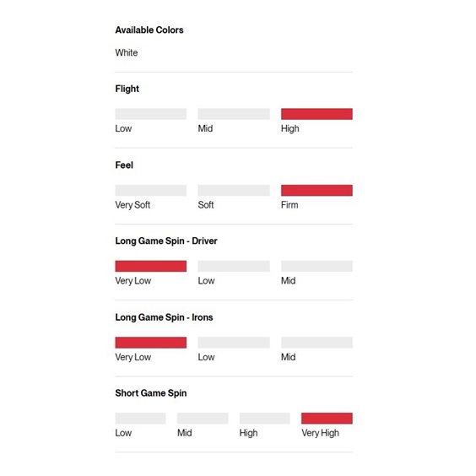Screen dimensions: 476x476
Task: Click the White color text
Action: [127, 52]
